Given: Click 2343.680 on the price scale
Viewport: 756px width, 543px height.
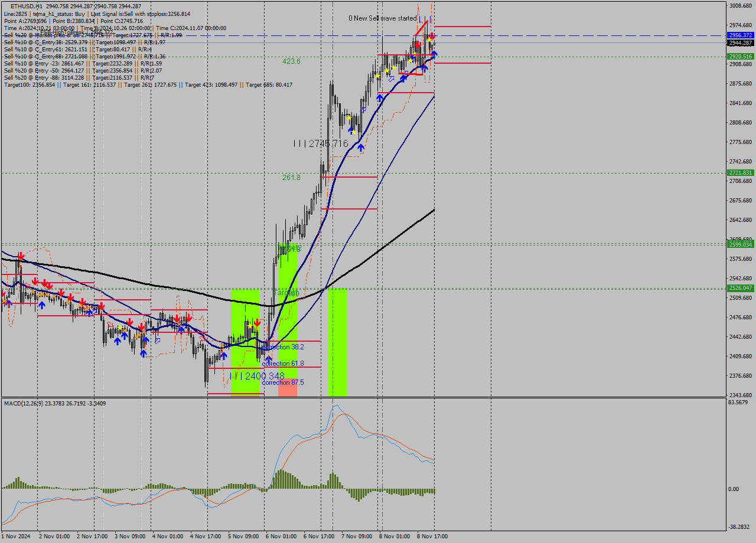Looking at the screenshot, I should (740, 395).
